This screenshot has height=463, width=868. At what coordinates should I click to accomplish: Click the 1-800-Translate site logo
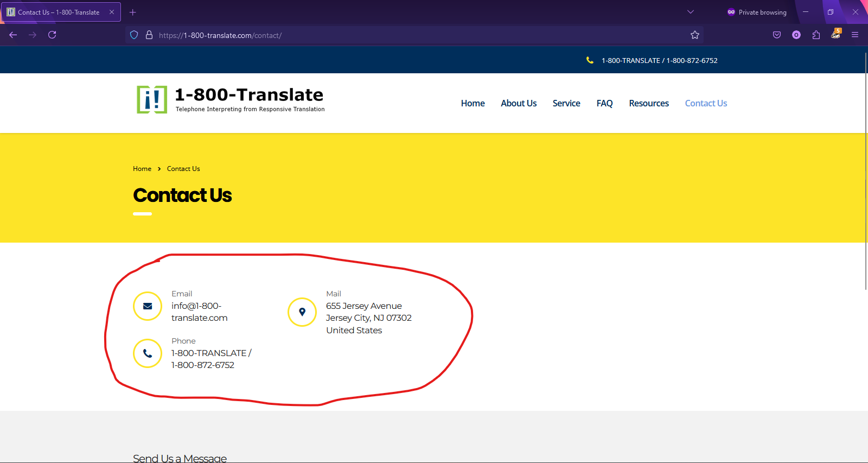[x=231, y=99]
